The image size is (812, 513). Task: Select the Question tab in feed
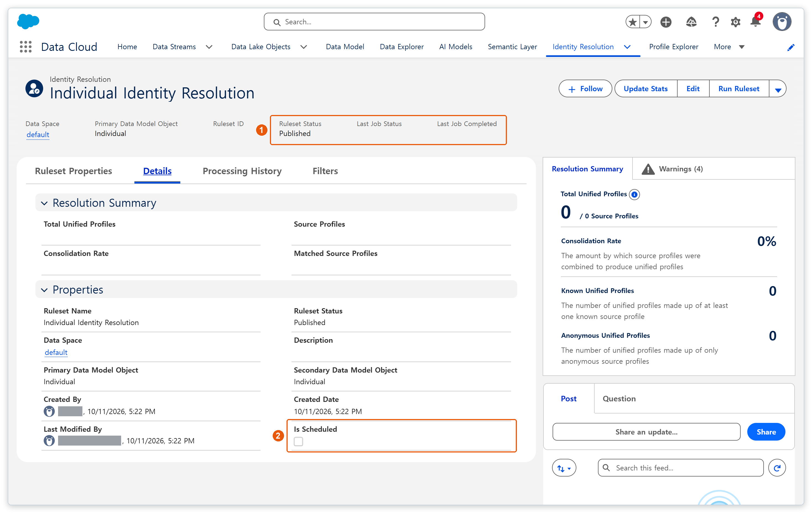point(619,398)
